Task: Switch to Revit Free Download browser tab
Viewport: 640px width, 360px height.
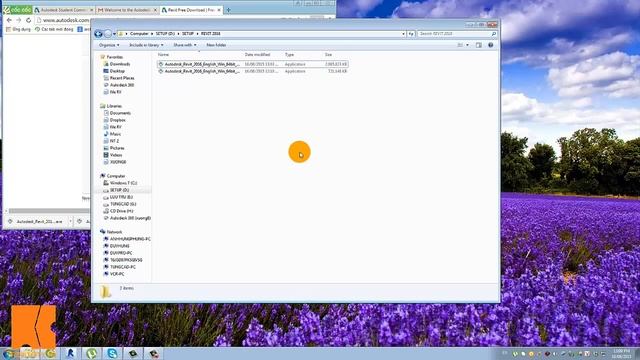Action: tap(191, 10)
